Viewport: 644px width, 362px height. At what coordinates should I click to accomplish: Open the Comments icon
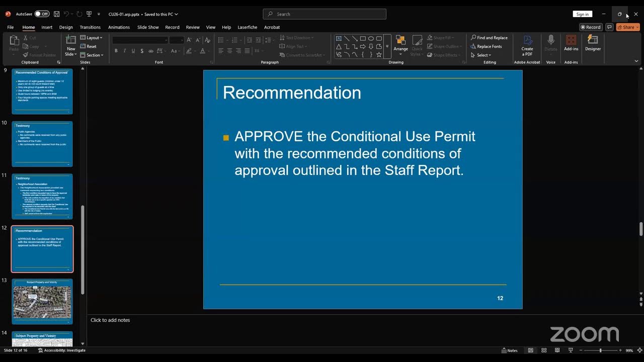point(609,27)
